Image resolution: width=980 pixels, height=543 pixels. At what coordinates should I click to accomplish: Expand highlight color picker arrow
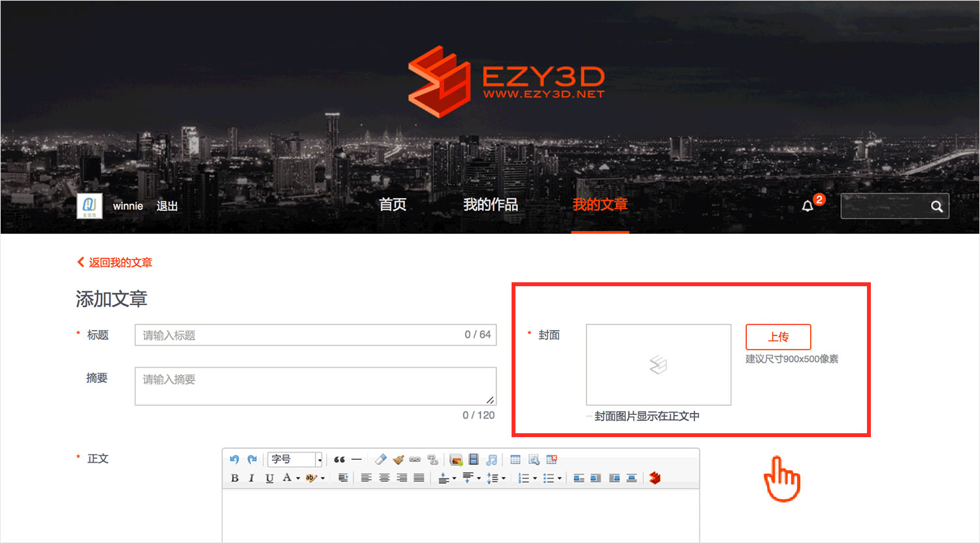pyautogui.click(x=323, y=478)
